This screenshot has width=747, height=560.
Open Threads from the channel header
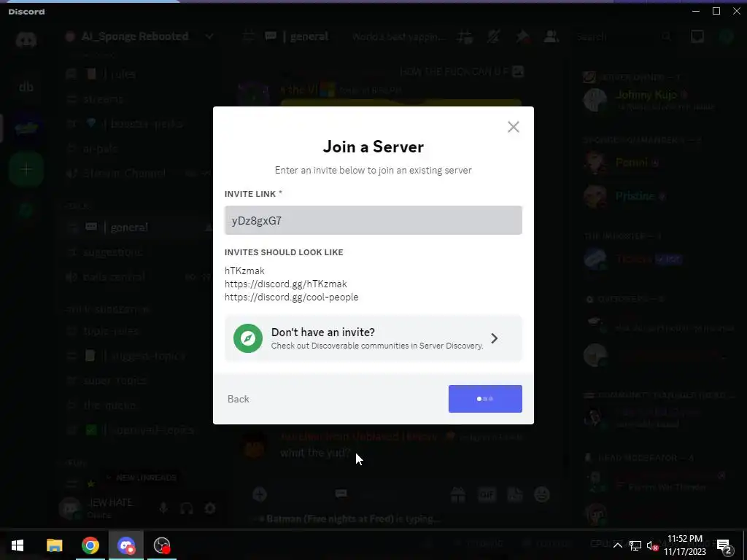[465, 36]
